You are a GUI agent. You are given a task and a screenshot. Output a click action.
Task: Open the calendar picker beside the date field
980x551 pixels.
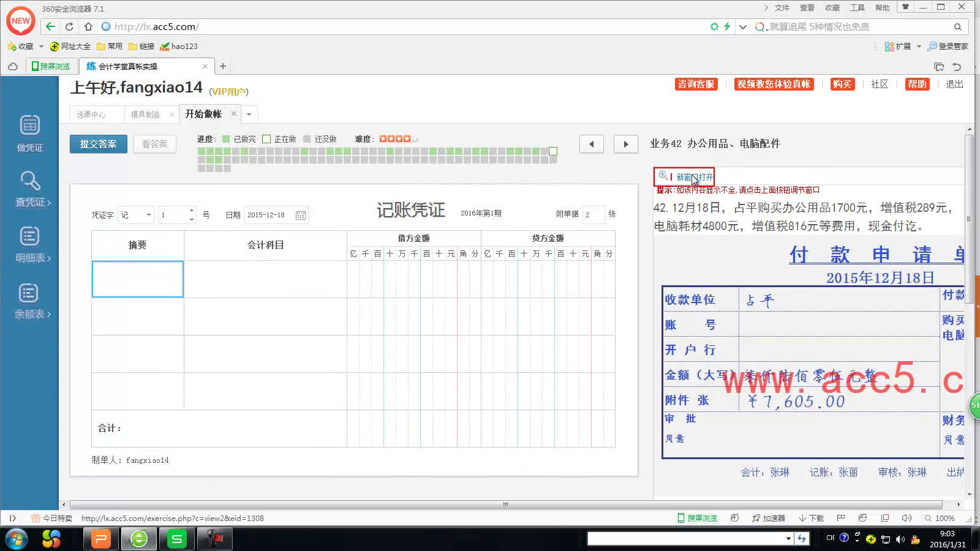[300, 215]
